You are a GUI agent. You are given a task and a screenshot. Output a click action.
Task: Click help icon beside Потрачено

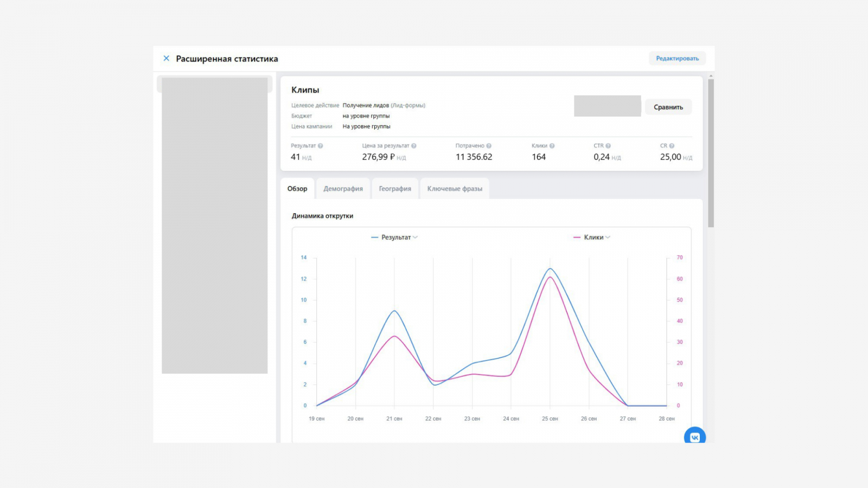(x=489, y=146)
